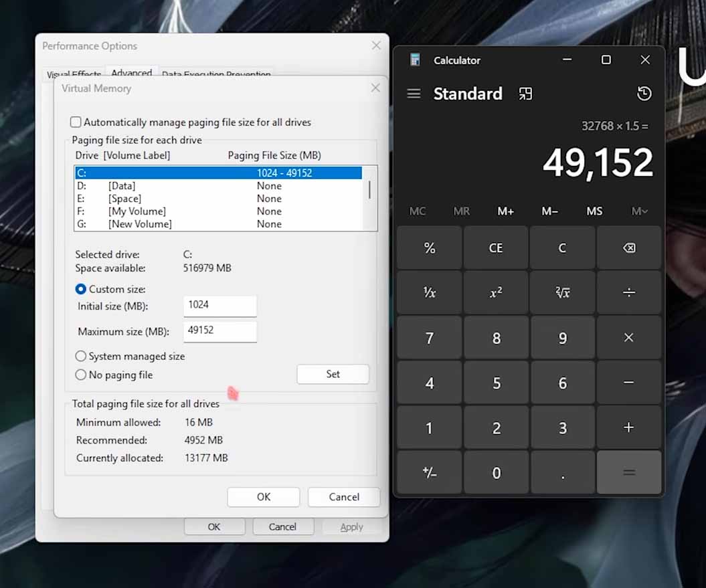The height and width of the screenshot is (588, 706).
Task: Click the MS memory store button
Action: tap(594, 211)
